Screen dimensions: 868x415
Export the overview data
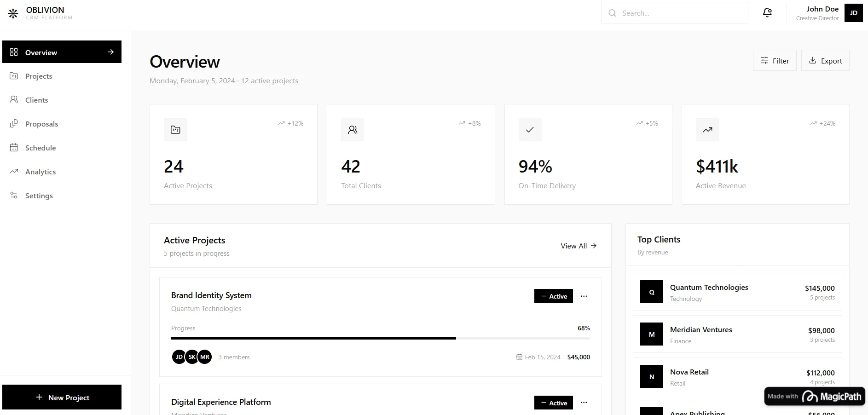pos(825,61)
